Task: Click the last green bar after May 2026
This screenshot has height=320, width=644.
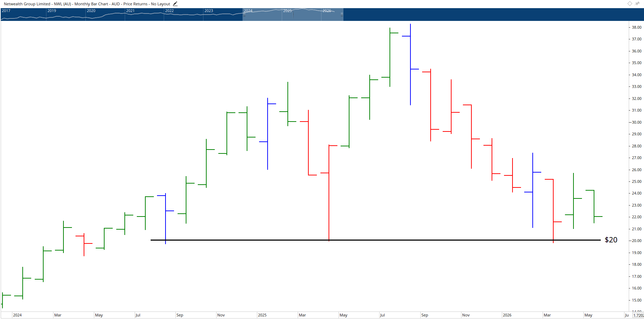Action: point(594,207)
